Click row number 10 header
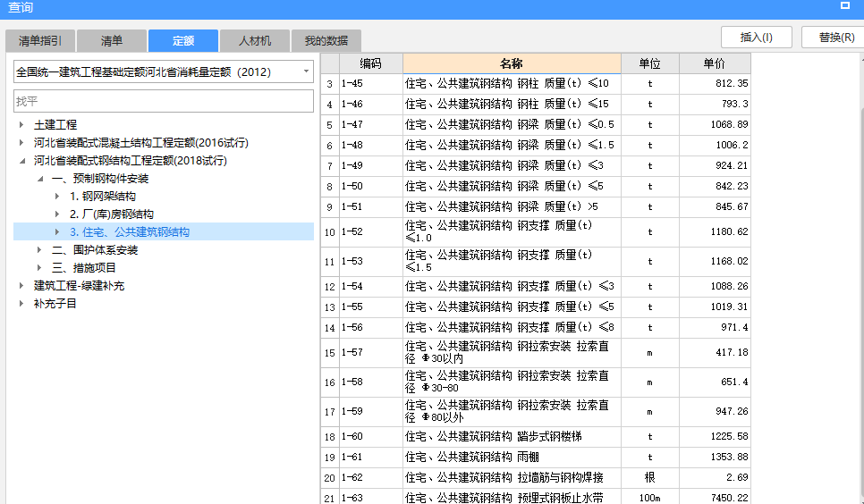This screenshot has width=864, height=504. tap(329, 232)
